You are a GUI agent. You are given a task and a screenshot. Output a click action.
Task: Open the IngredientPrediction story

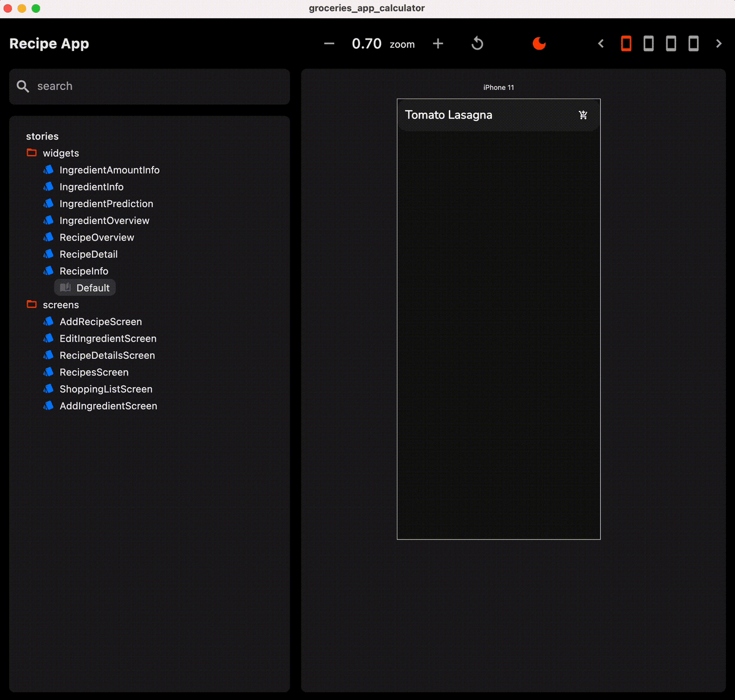[106, 204]
